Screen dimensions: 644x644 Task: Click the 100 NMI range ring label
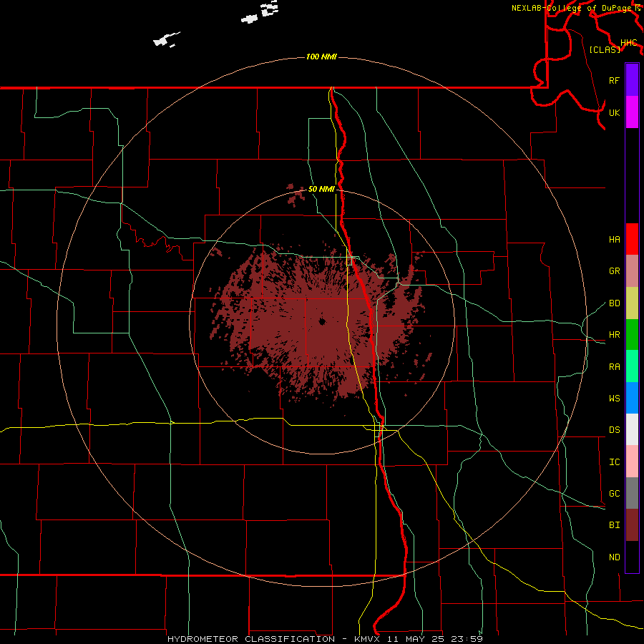click(x=321, y=57)
